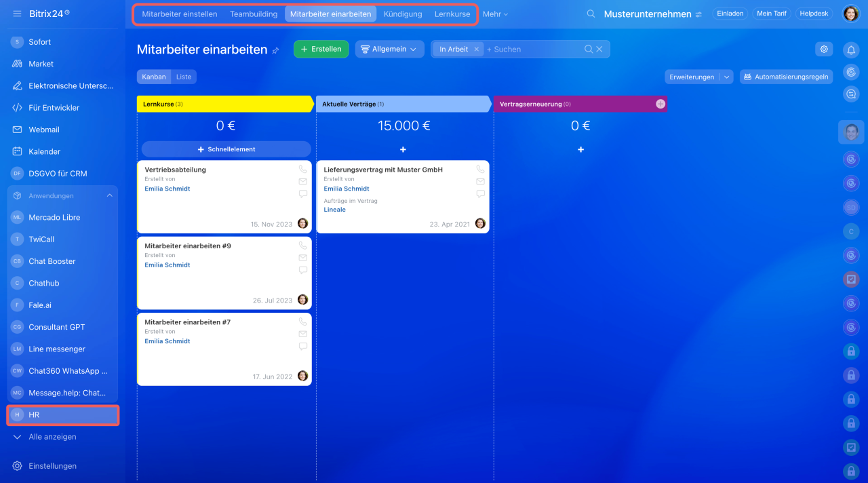This screenshot has width=868, height=483.
Task: Open the C chat in right panel
Action: click(851, 231)
